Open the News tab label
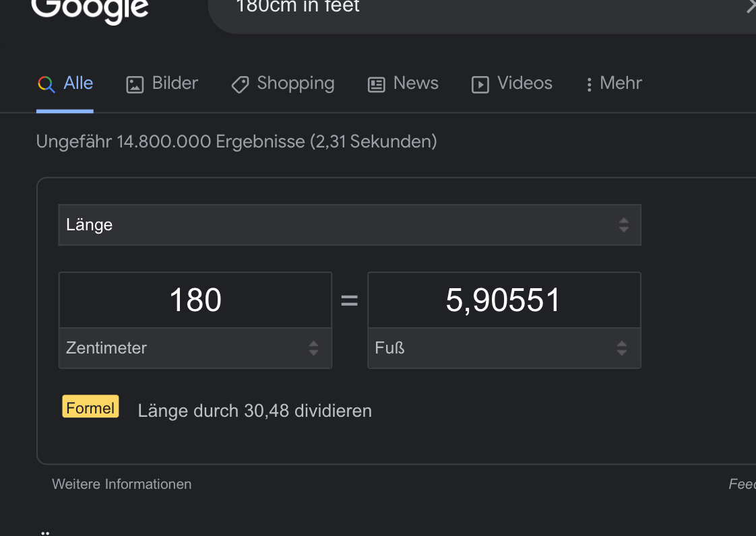Viewport: 756px width, 536px height. (416, 83)
